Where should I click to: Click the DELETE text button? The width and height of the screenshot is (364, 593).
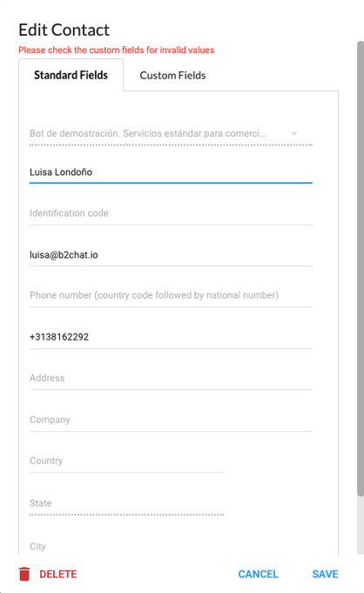(58, 574)
